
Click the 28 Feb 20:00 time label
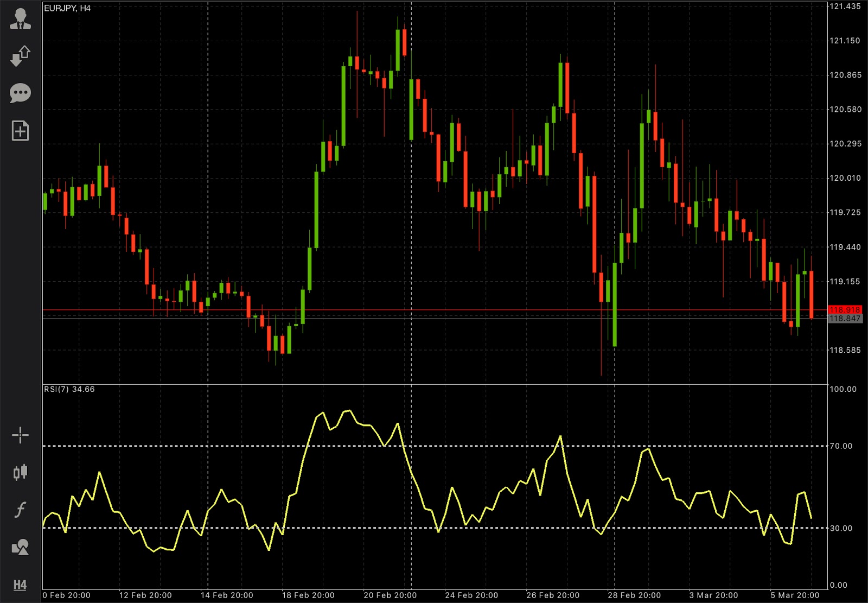tap(634, 595)
